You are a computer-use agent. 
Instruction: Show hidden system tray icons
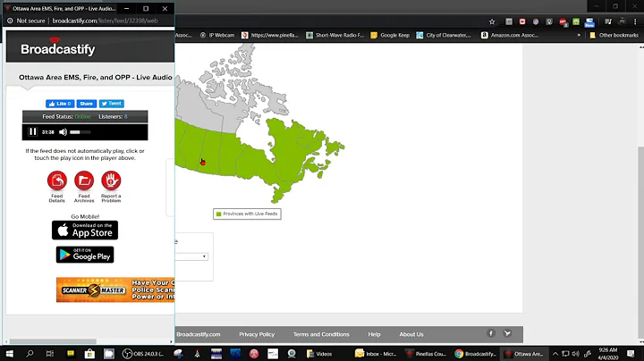click(555, 354)
